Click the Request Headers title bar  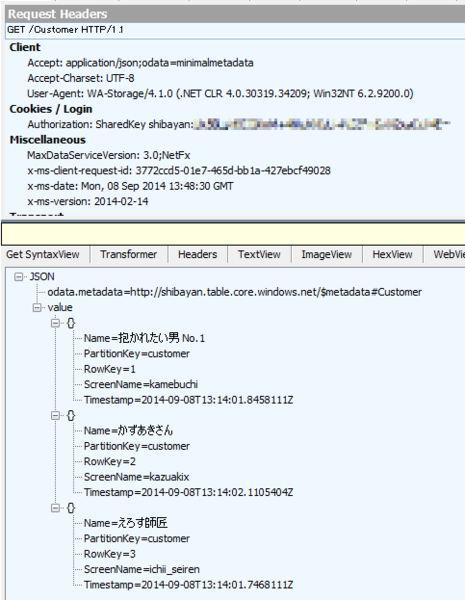point(235,15)
